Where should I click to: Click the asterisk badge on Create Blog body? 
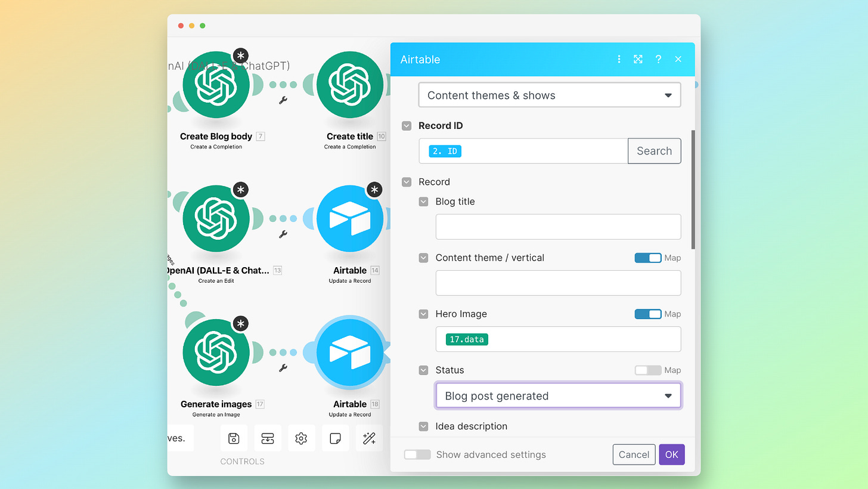[241, 56]
